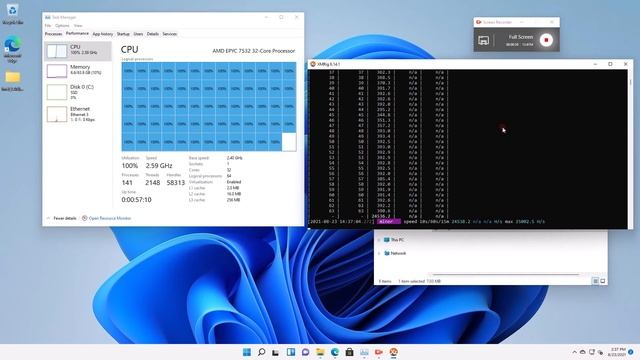Open the File menu in Task Manager

tap(48, 26)
